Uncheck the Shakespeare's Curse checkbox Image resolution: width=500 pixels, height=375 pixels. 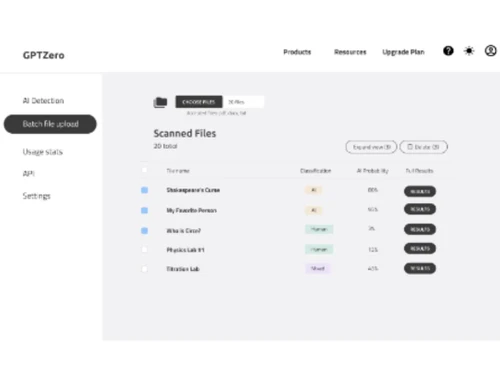click(144, 190)
